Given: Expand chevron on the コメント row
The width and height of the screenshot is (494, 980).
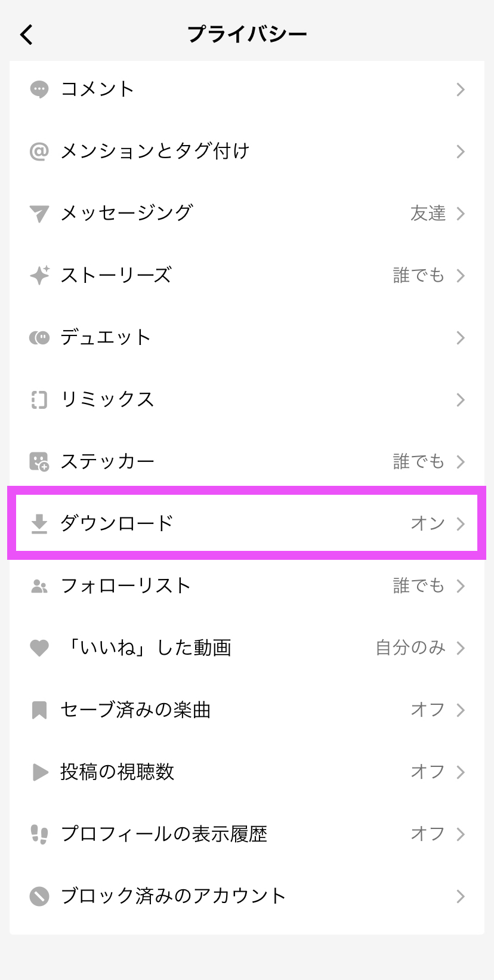Looking at the screenshot, I should tap(460, 90).
